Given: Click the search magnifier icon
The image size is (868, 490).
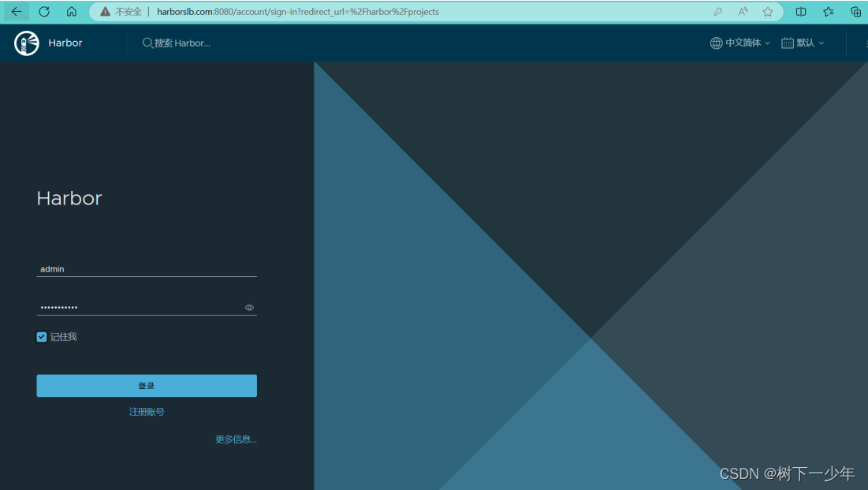Looking at the screenshot, I should click(x=147, y=43).
